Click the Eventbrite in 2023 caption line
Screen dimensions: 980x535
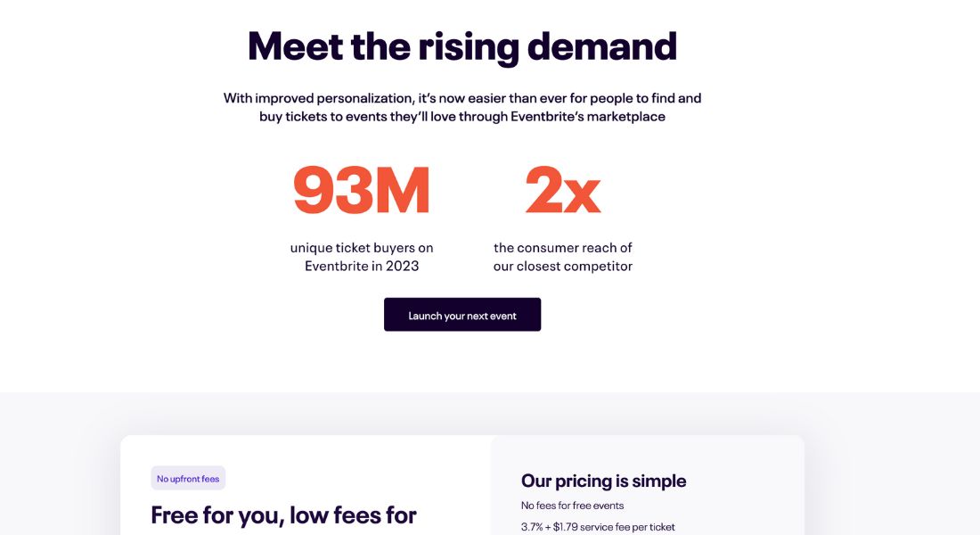(361, 266)
